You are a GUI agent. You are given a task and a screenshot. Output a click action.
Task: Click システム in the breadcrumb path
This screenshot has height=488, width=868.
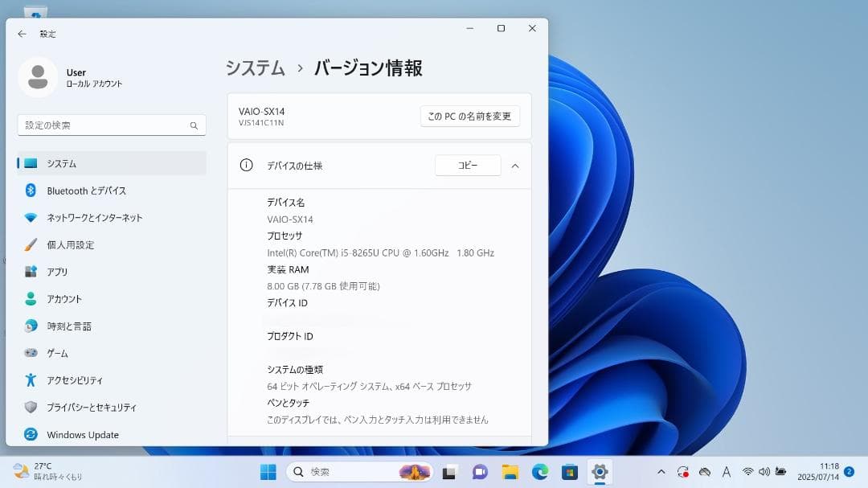coord(255,69)
